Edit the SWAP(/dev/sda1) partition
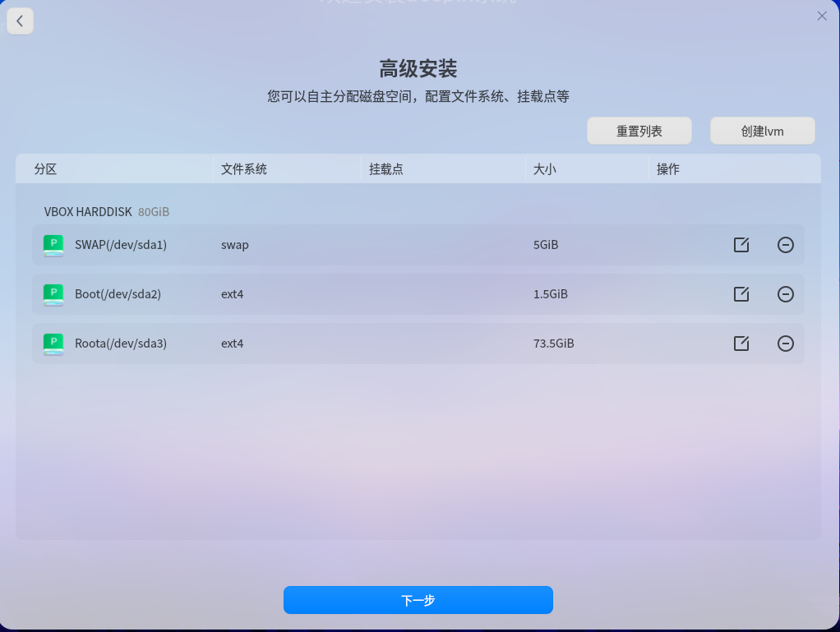The image size is (840, 632). click(741, 245)
